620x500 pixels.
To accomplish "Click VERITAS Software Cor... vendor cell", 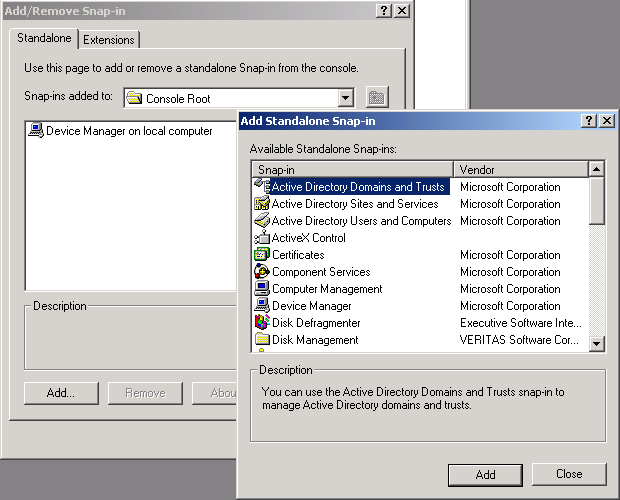I will click(519, 340).
